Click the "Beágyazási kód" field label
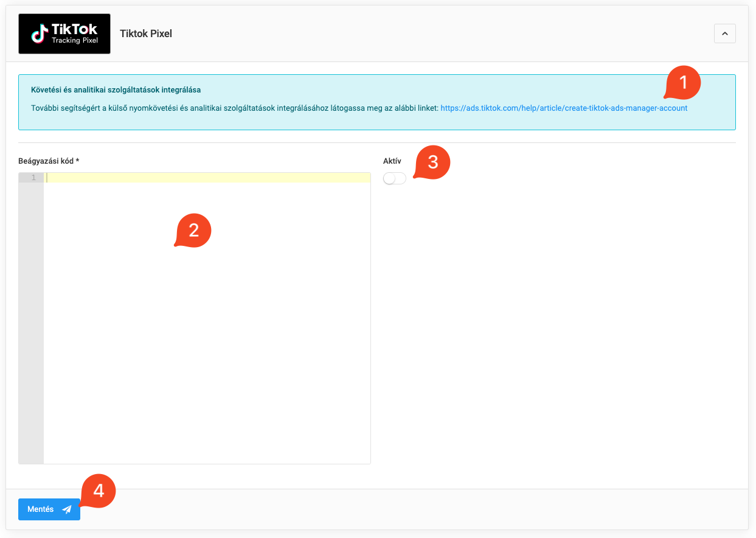The height and width of the screenshot is (538, 756). pos(49,161)
